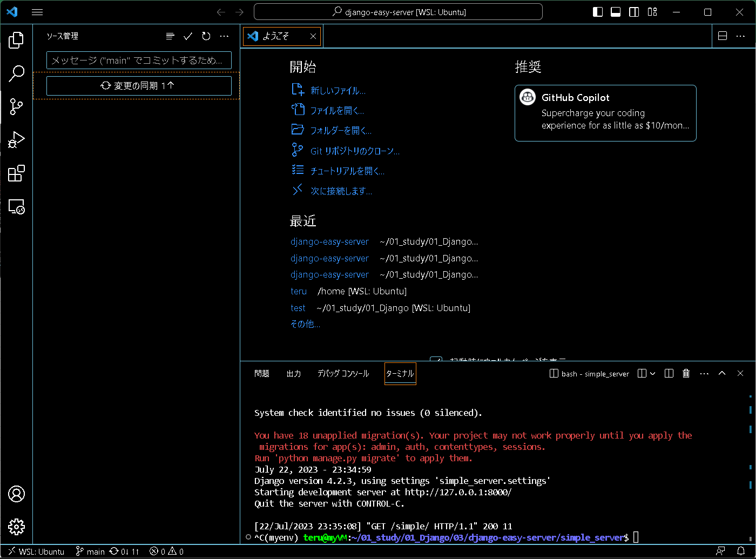Viewport: 756px width, 559px height.
Task: Open terminal panel more actions menu
Action: tap(704, 374)
